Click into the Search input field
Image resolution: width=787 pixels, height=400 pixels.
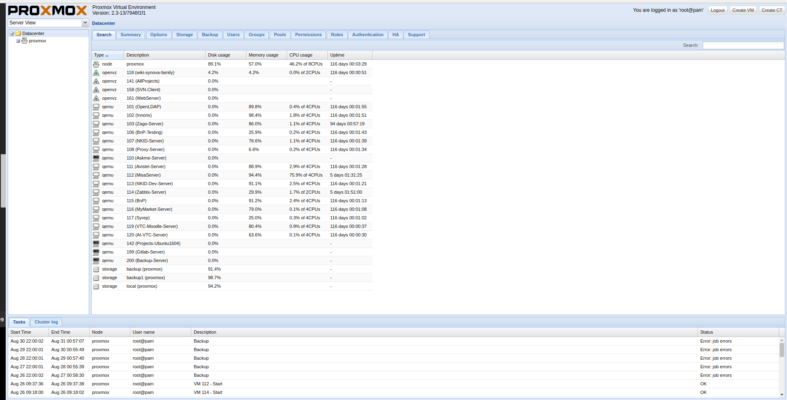(742, 45)
